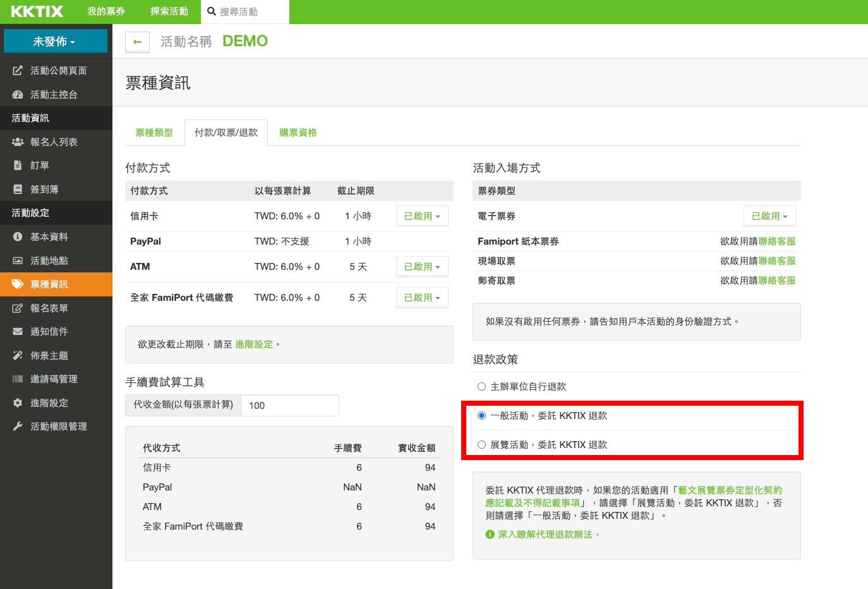Click the 通知信件 envelope icon
Screen dimensions: 868x589
pyautogui.click(x=18, y=332)
